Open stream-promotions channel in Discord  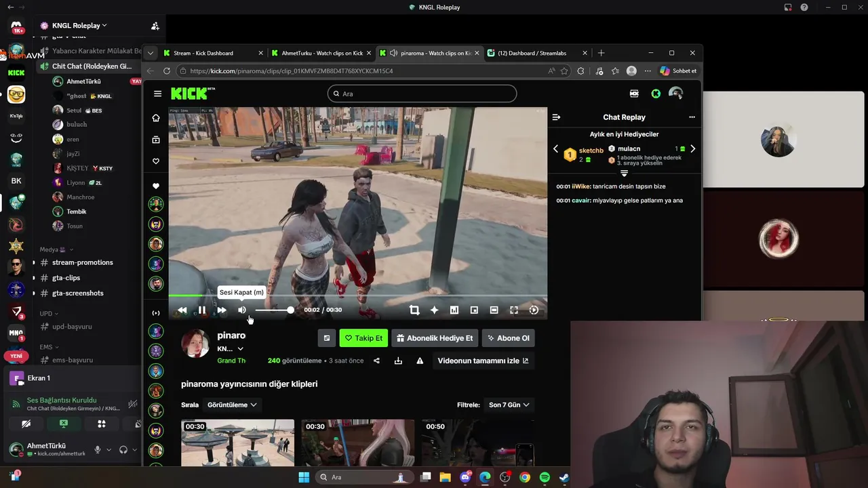[82, 262]
